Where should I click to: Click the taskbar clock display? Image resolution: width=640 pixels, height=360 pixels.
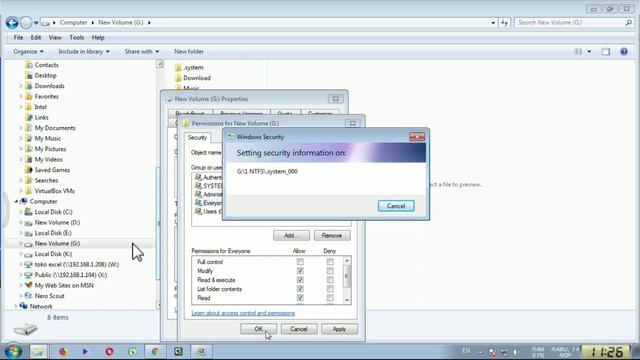[607, 351]
